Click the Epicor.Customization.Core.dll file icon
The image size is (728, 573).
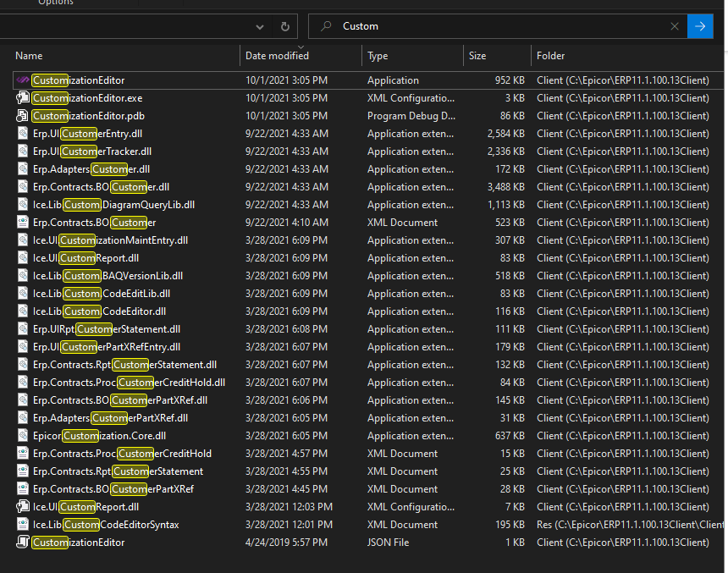(x=23, y=436)
